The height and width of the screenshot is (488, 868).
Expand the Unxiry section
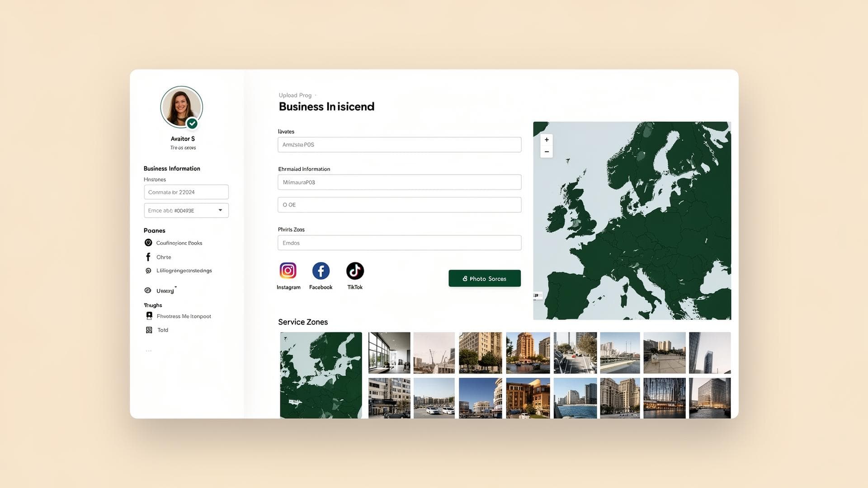pyautogui.click(x=165, y=291)
